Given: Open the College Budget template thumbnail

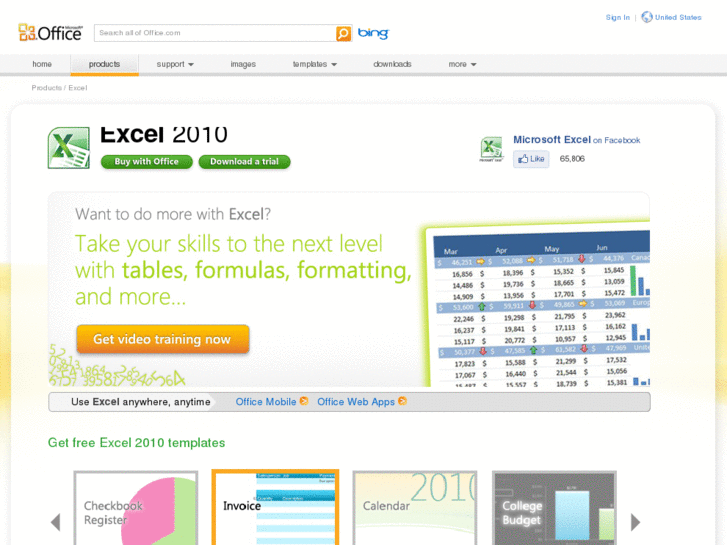Looking at the screenshot, I should click(555, 508).
